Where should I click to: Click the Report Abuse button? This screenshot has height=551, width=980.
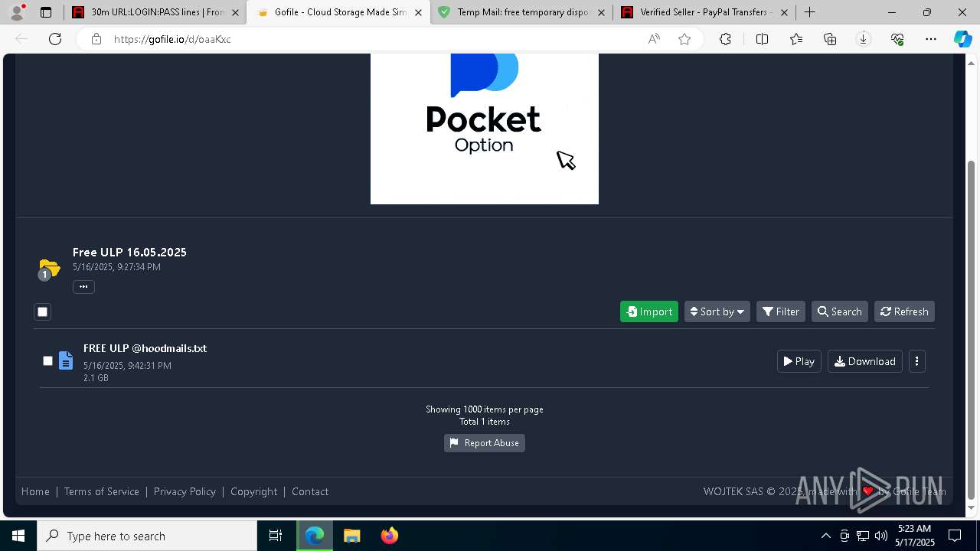pos(485,443)
